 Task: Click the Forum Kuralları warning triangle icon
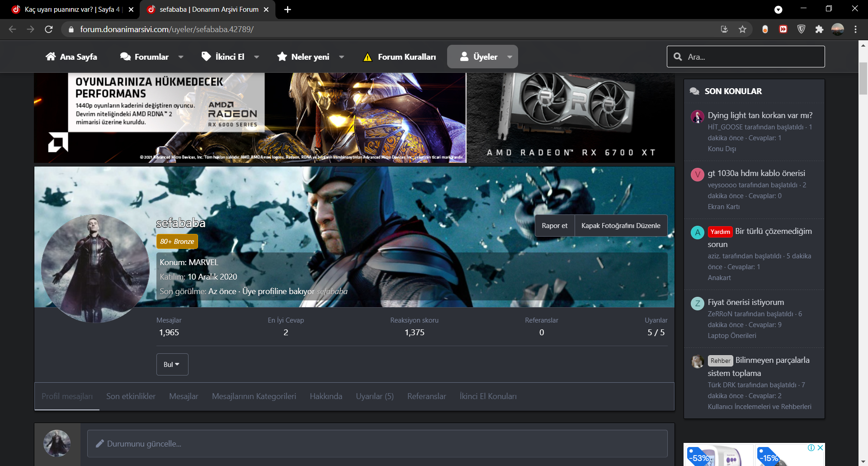point(368,57)
